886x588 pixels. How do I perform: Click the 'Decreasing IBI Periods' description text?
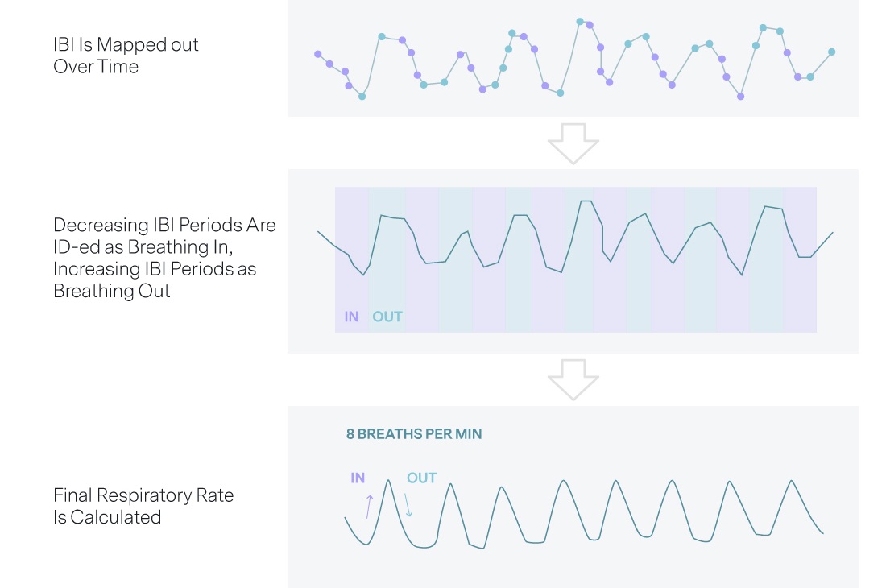(x=164, y=258)
